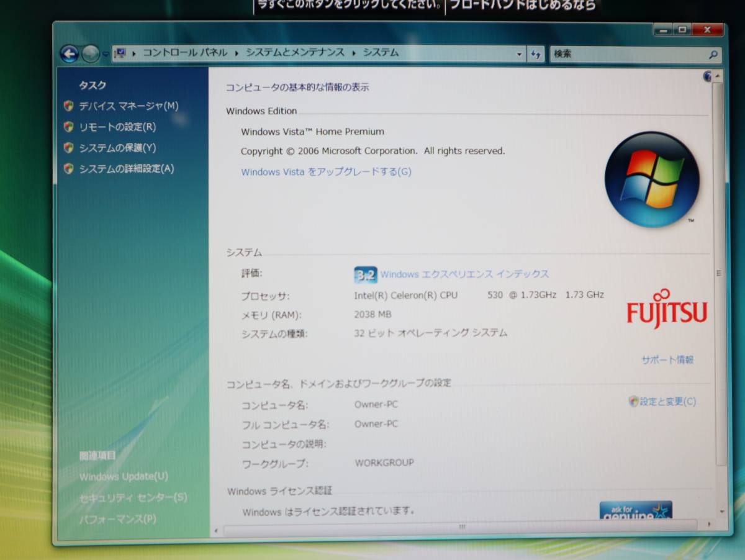Click shield icon beside デバイス マネージャ
This screenshot has height=560, width=745.
pos(68,106)
